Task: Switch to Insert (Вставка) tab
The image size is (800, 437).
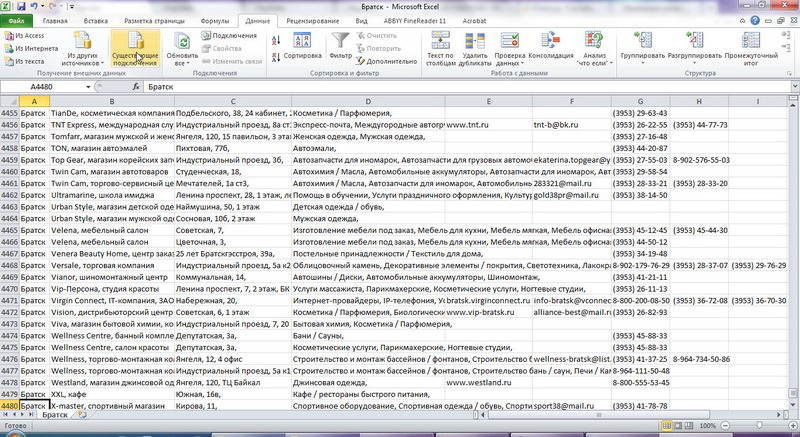Action: coord(95,21)
